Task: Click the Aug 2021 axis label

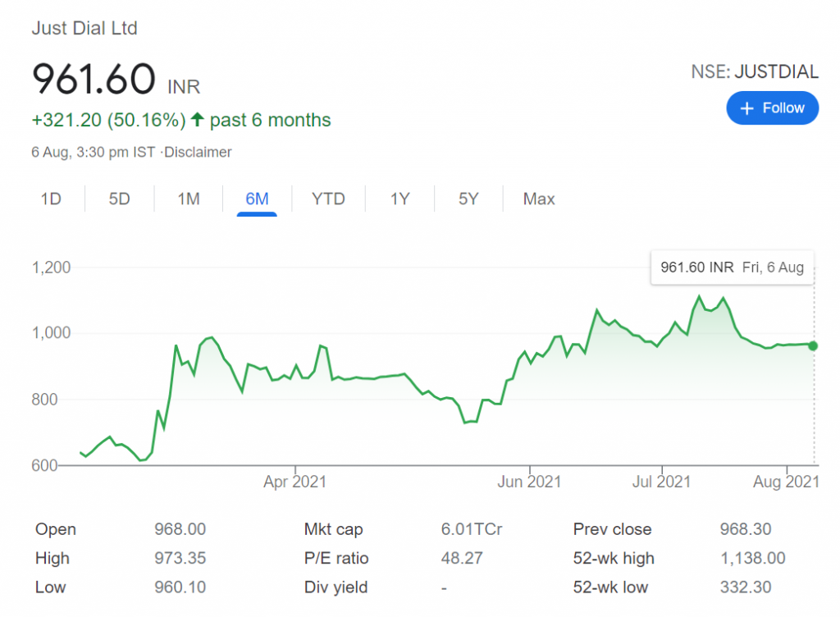Action: pos(786,482)
